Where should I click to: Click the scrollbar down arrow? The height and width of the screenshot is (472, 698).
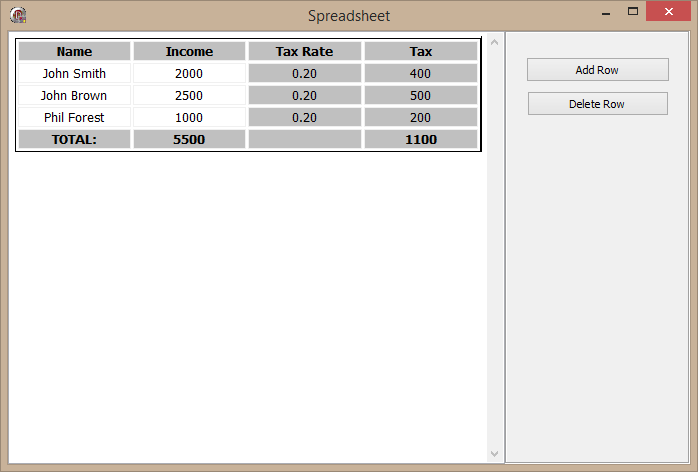494,454
